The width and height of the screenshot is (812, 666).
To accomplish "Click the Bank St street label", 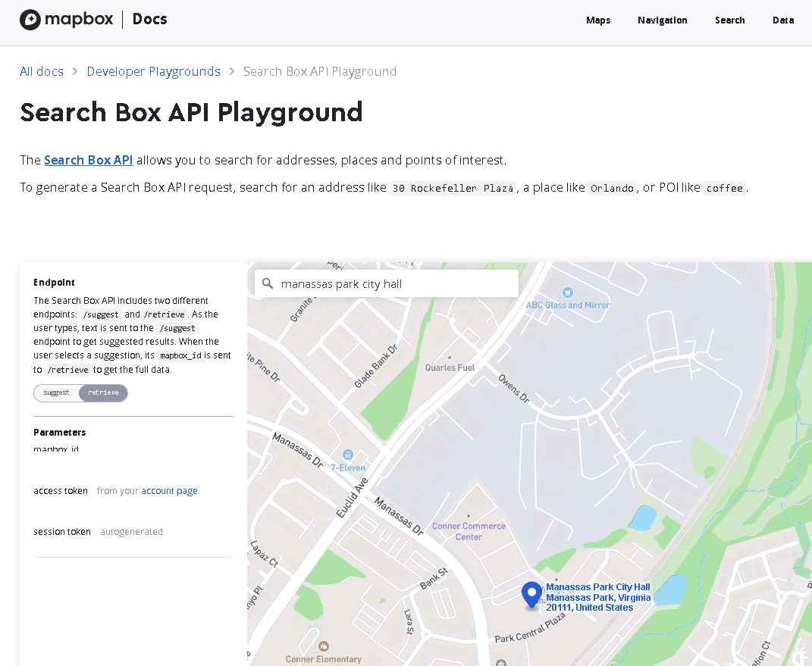I will pos(434,579).
